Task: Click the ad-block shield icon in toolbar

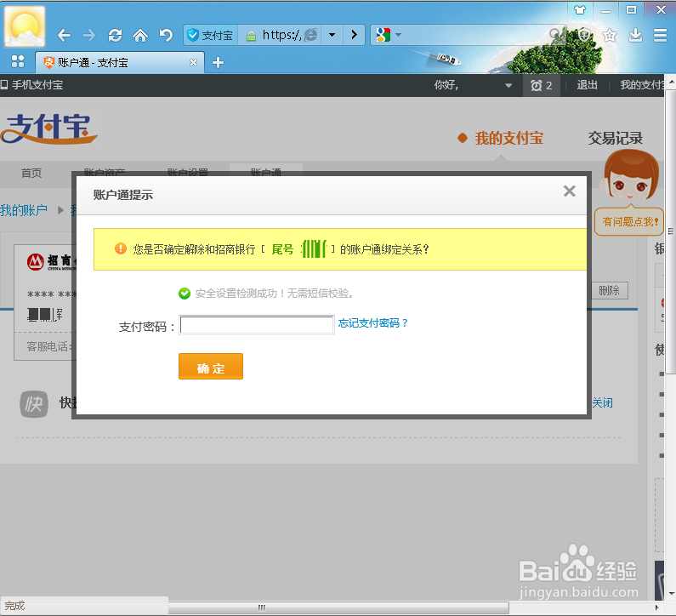Action: point(583,35)
